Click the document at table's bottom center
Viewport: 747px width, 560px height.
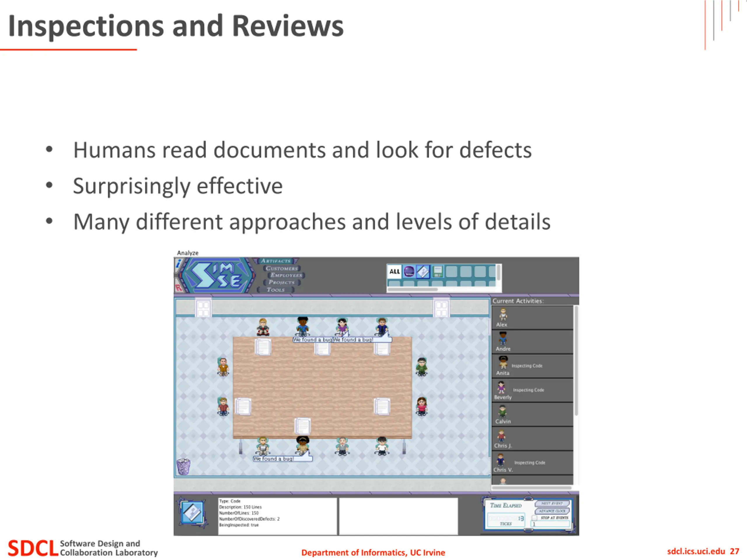[x=302, y=426]
